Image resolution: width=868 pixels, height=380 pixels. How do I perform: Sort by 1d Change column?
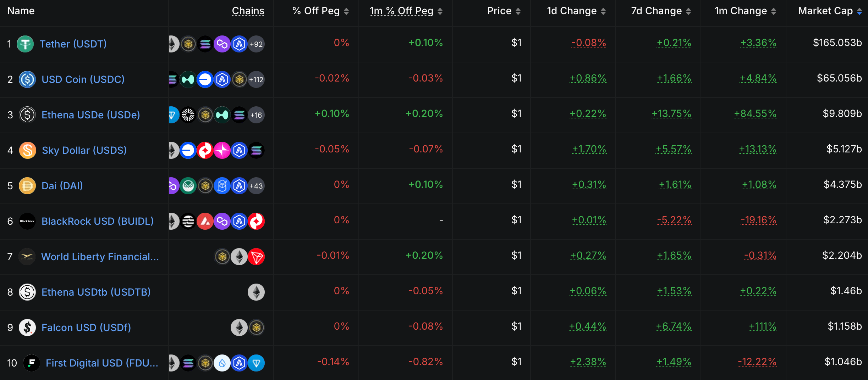click(576, 11)
